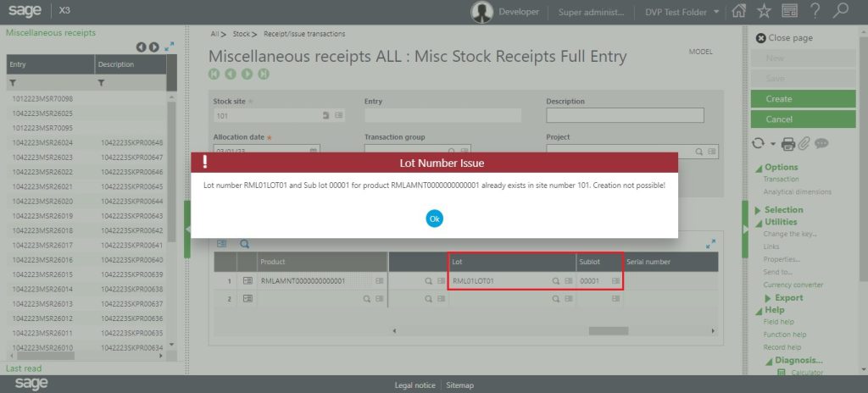The width and height of the screenshot is (868, 393).
Task: Click the Description column filter icon
Action: click(102, 82)
